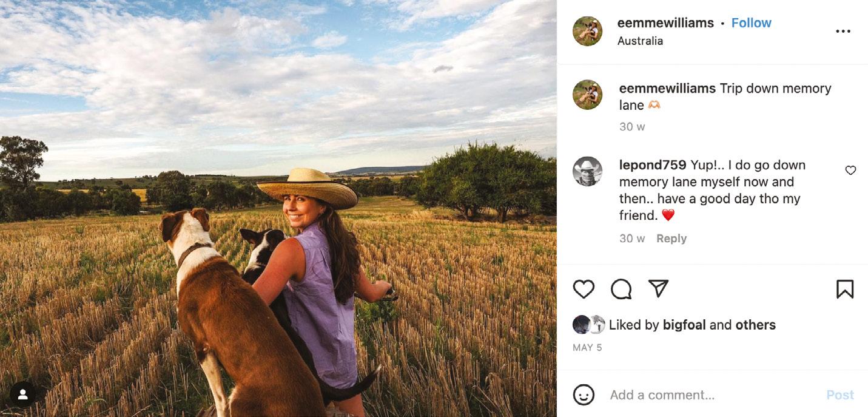Visit lepond759 username link
Image resolution: width=868 pixels, height=417 pixels.
point(653,165)
